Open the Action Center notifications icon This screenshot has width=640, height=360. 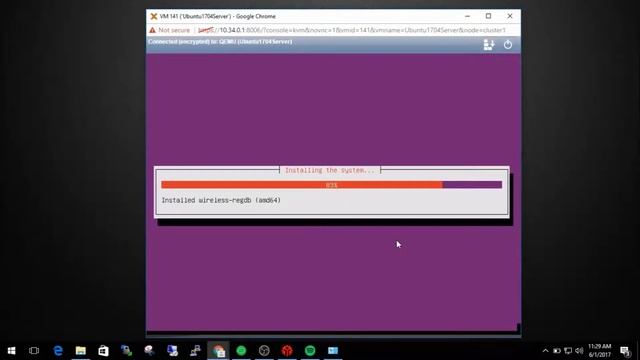(625, 351)
